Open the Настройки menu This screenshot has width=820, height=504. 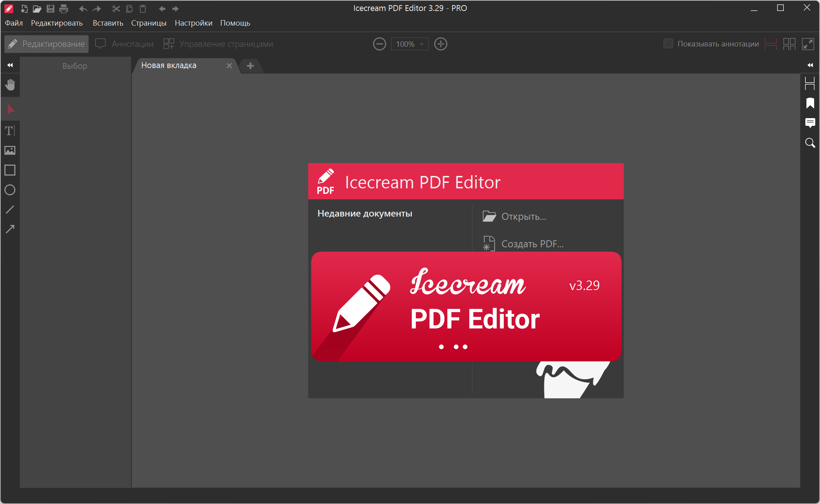coord(193,23)
